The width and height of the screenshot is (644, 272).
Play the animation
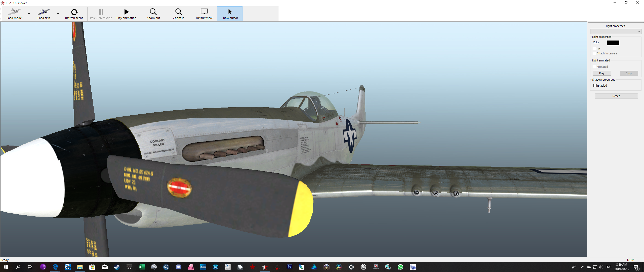click(126, 12)
